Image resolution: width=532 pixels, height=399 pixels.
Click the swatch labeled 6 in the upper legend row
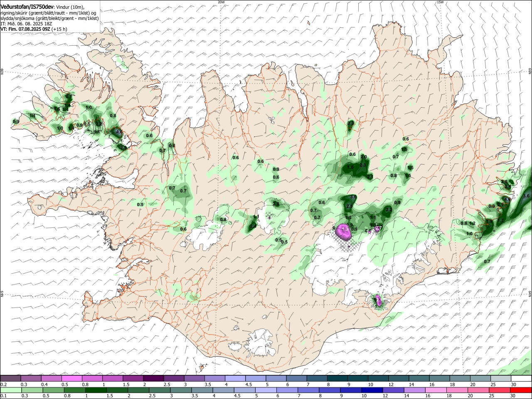(296, 378)
